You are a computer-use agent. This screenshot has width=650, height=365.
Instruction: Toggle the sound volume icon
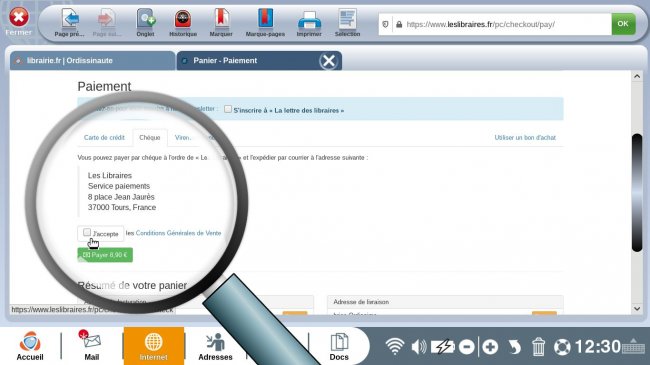click(419, 346)
